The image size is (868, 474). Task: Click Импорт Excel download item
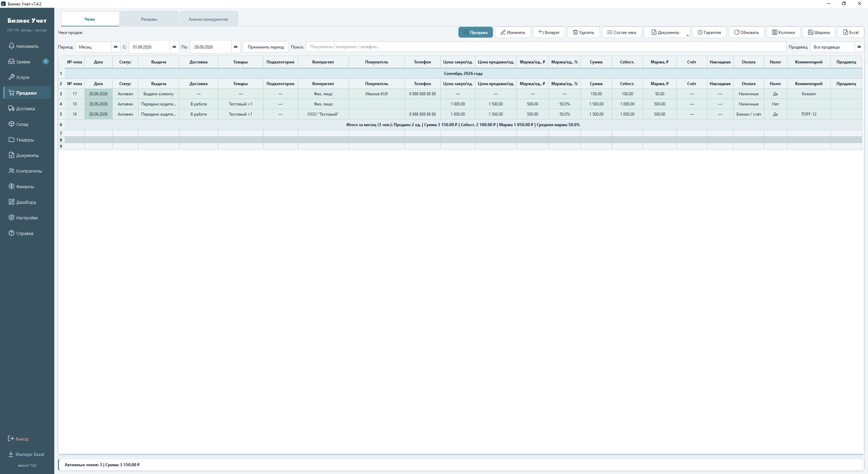tap(26, 454)
